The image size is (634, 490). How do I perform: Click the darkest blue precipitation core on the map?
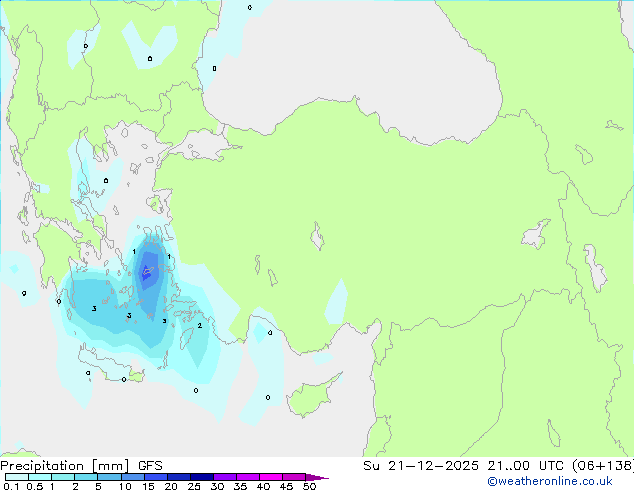[x=146, y=273]
